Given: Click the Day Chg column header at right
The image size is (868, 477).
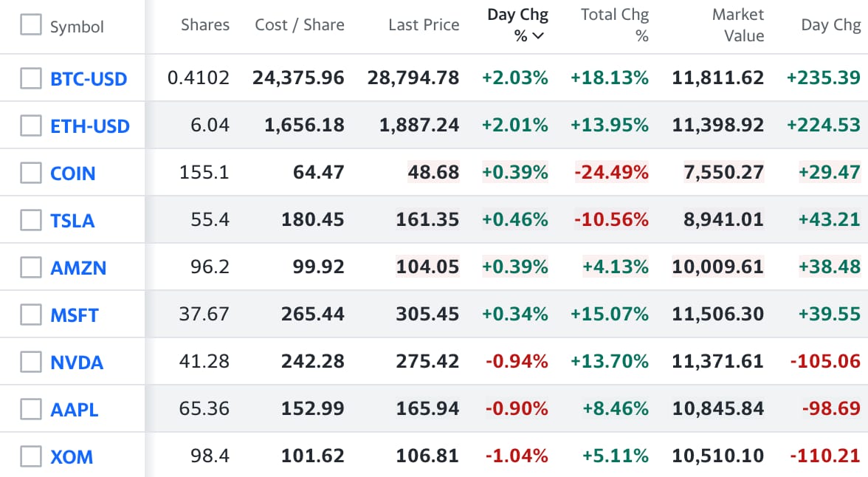Looking at the screenshot, I should click(x=830, y=25).
